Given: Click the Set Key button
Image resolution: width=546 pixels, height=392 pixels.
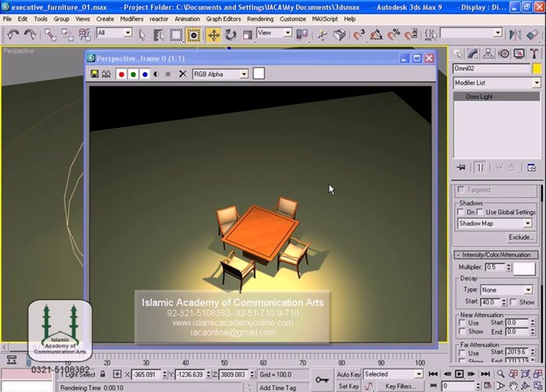Looking at the screenshot, I should coord(348,386).
